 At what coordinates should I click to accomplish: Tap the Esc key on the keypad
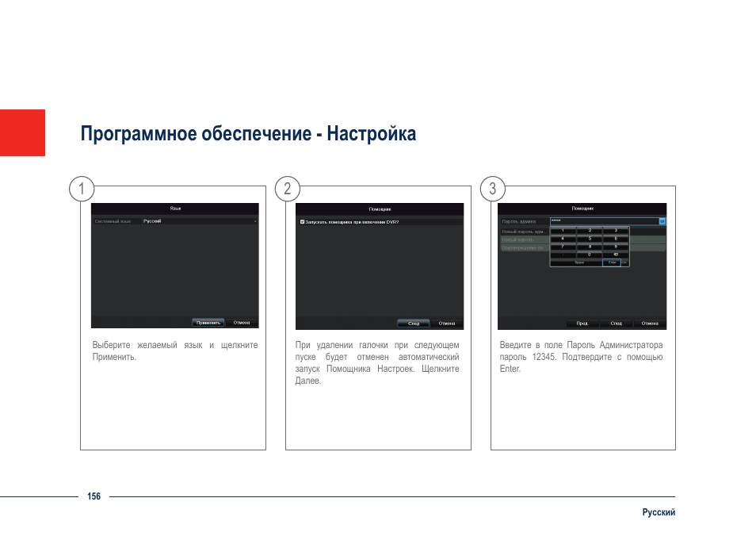(625, 262)
